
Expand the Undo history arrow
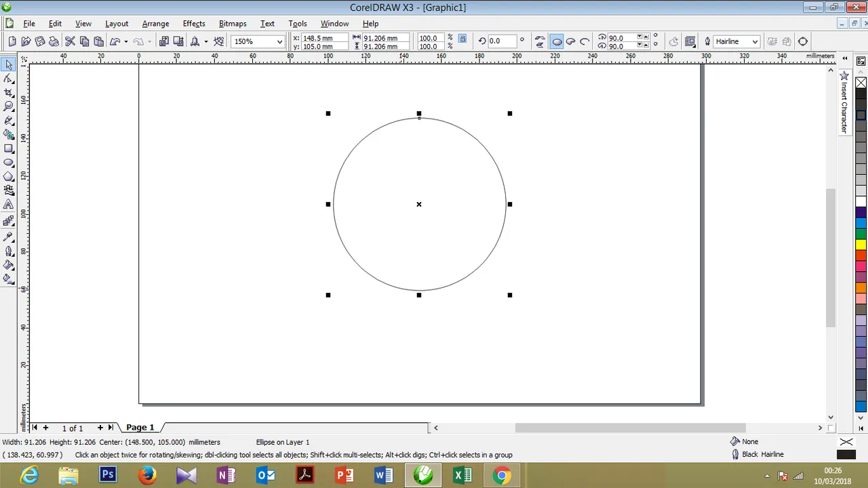pos(126,42)
